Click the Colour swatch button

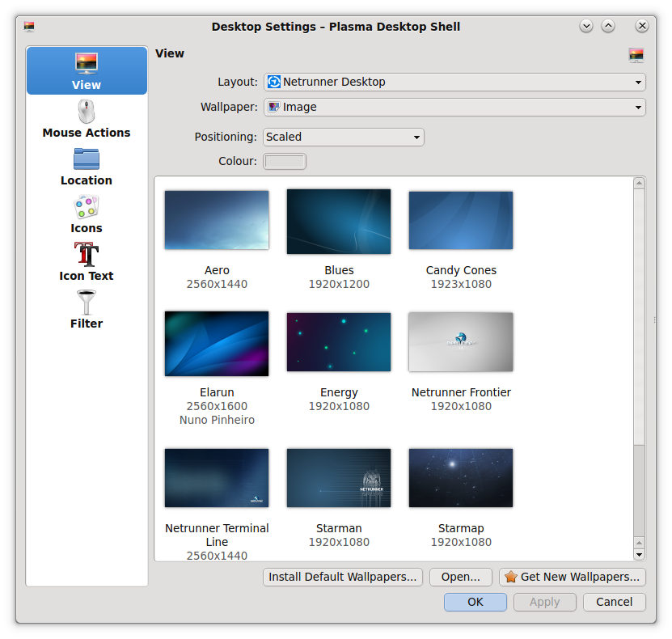[x=285, y=162]
